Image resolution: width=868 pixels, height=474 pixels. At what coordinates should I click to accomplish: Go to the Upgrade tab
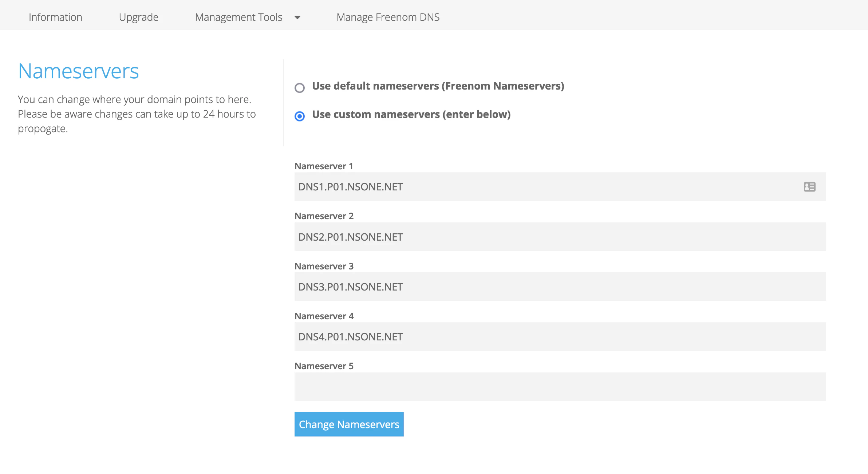(138, 17)
